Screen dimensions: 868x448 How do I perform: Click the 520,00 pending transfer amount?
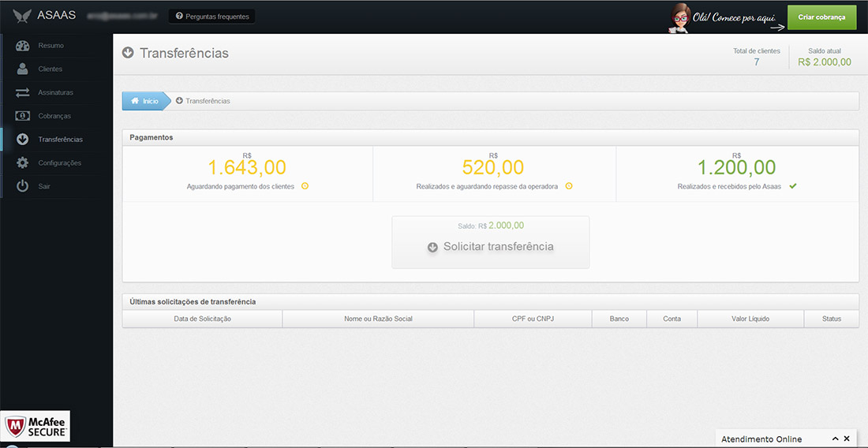click(x=492, y=167)
